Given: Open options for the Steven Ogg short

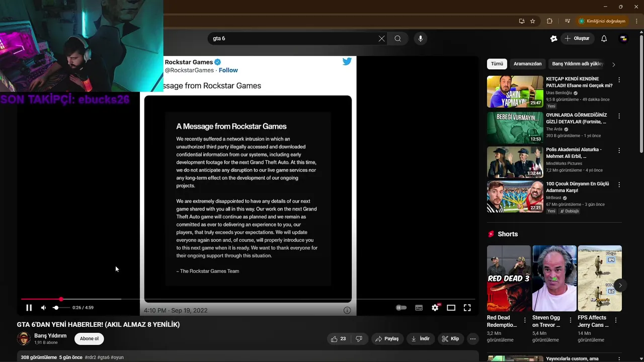Looking at the screenshot, I should tap(571, 320).
